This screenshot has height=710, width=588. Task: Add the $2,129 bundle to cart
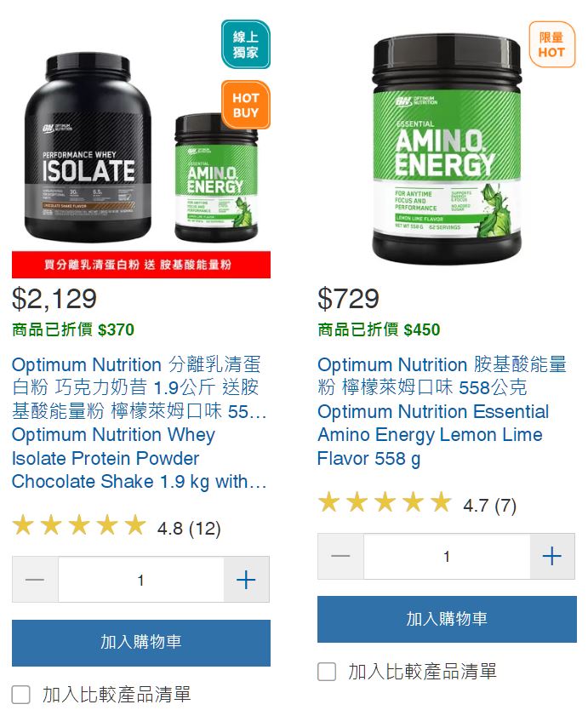141,643
